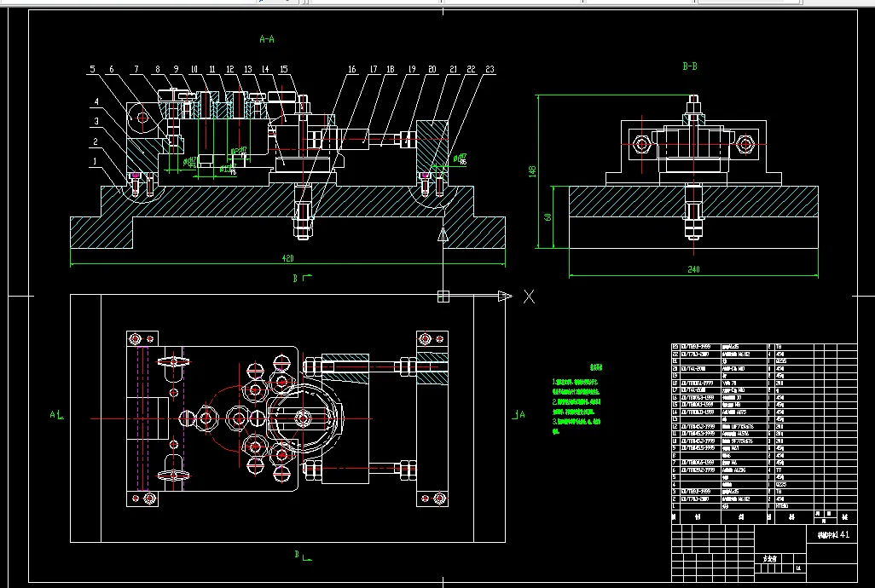This screenshot has width=875, height=588.
Task: Select part balloon number 13
Action: [248, 69]
